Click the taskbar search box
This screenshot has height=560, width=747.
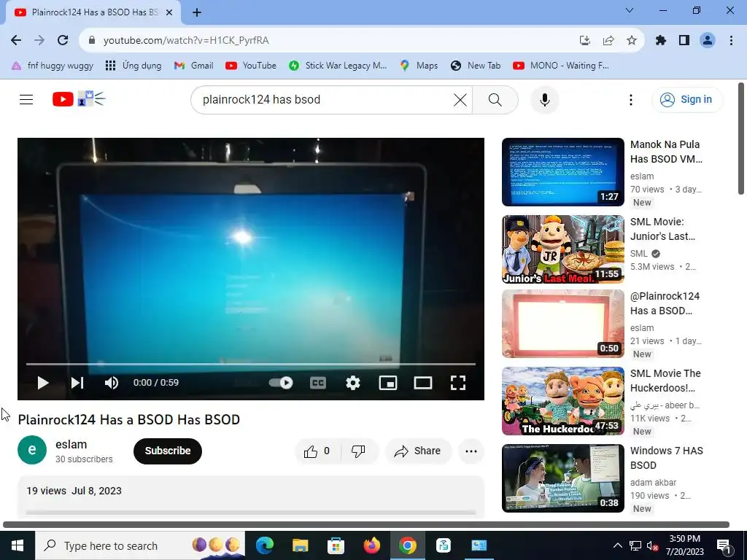[x=140, y=545]
